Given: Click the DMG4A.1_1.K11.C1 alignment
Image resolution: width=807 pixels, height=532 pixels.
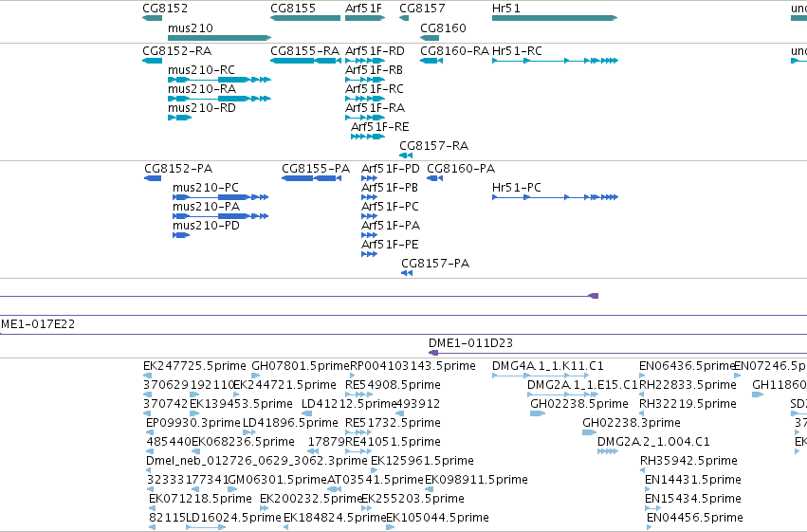Looking at the screenshot, I should 541,376.
